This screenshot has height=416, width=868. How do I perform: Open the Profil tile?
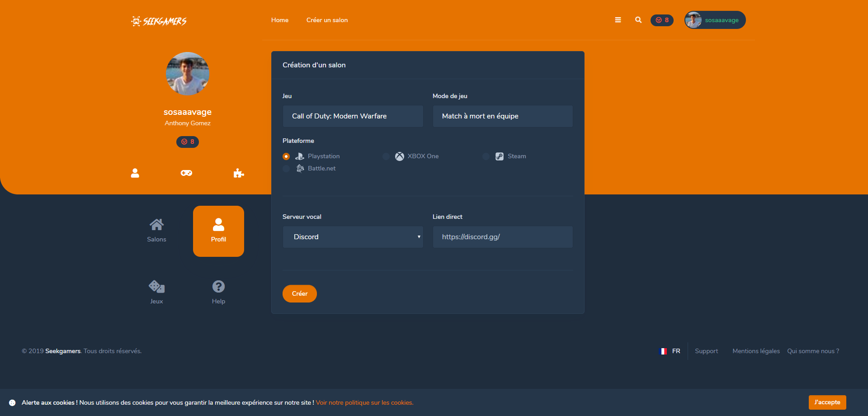point(218,231)
